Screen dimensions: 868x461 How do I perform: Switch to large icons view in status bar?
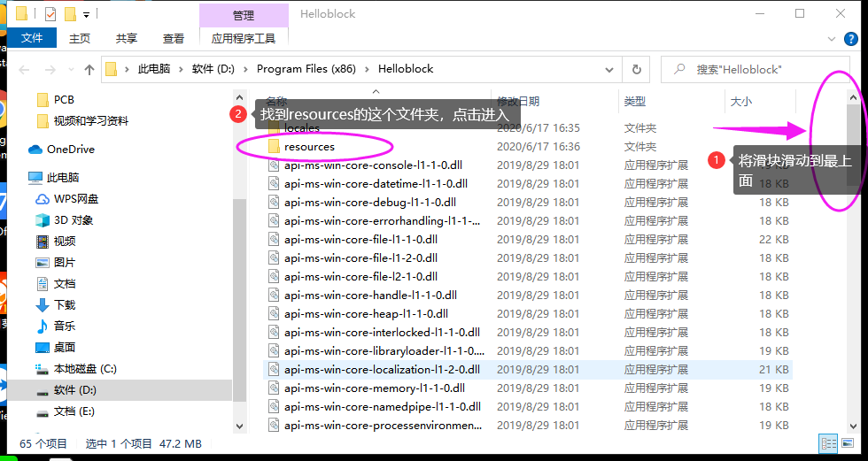pyautogui.click(x=849, y=443)
